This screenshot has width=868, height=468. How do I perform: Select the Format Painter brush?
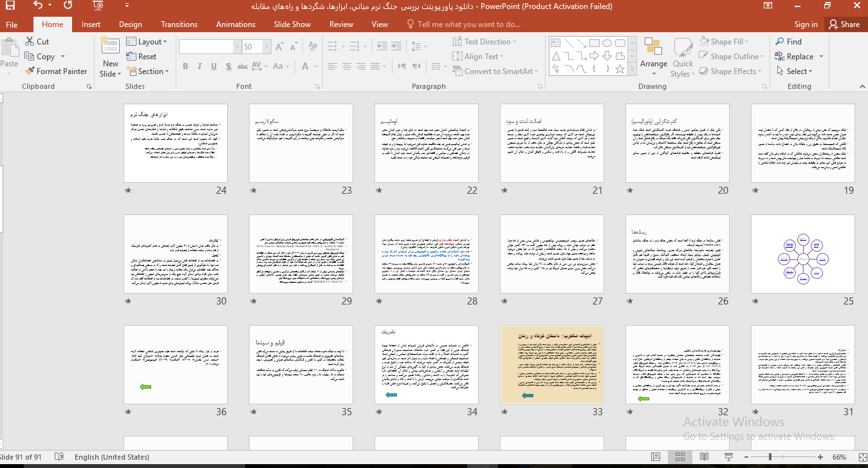[x=30, y=71]
